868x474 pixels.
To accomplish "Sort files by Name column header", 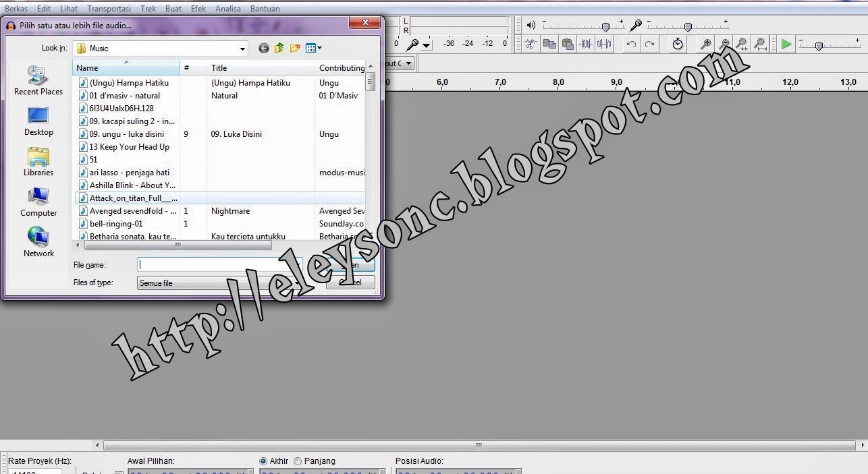I will pos(126,67).
